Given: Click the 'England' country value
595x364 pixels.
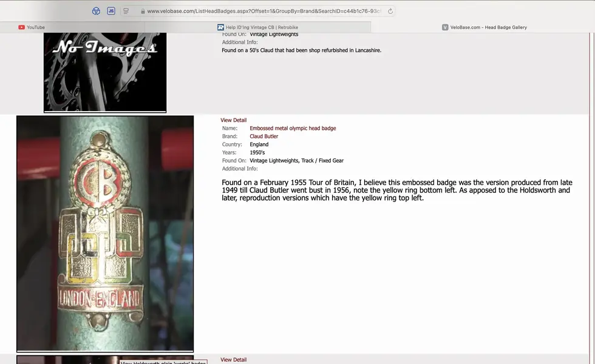Looking at the screenshot, I should tap(259, 144).
